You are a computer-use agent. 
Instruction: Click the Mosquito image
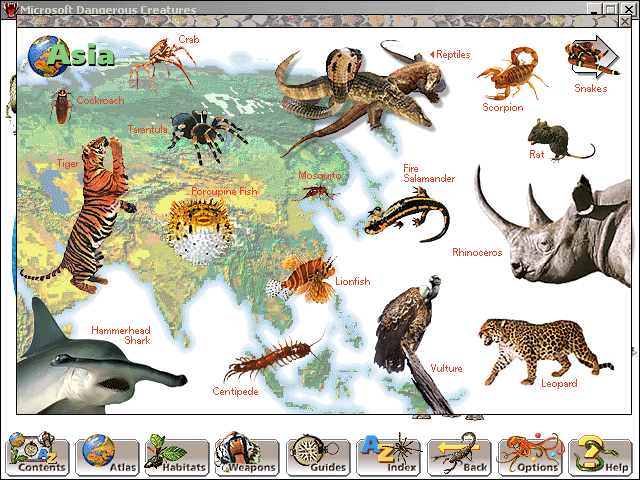319,192
